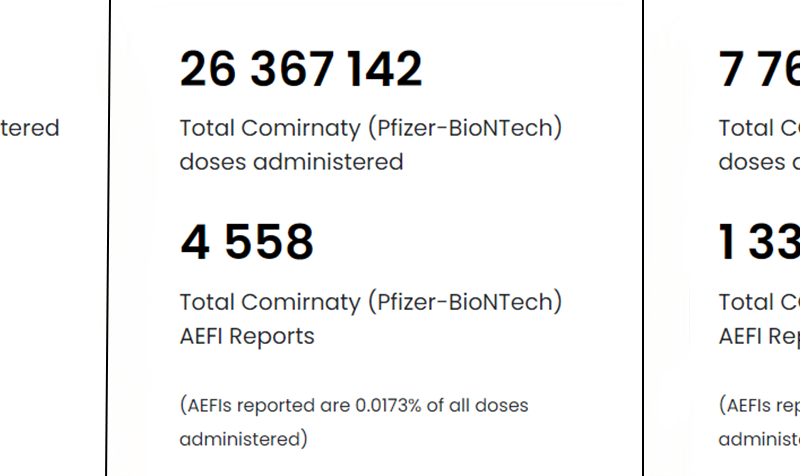
Task: Click the cut-off "(AEFIs rep" note at right
Action: (760, 406)
